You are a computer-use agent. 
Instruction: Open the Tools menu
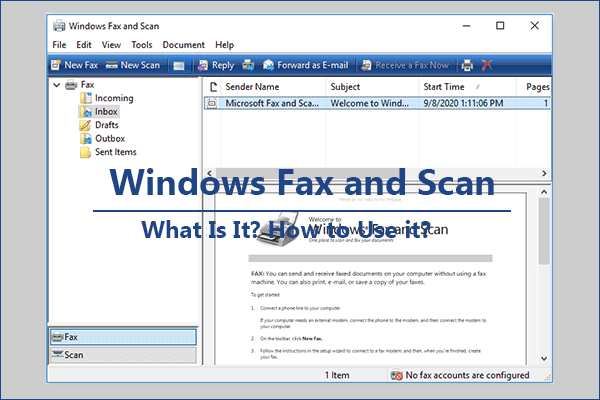(142, 45)
